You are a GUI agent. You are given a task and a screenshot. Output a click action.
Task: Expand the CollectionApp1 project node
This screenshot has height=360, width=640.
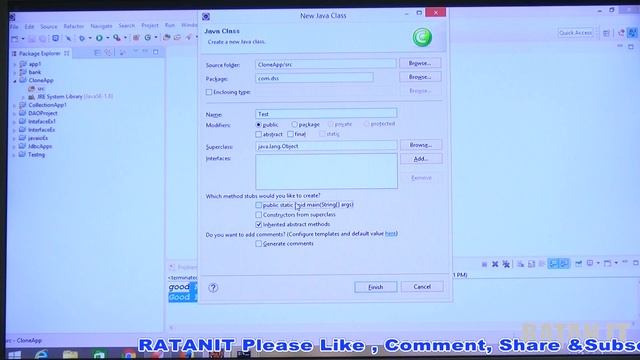15,105
